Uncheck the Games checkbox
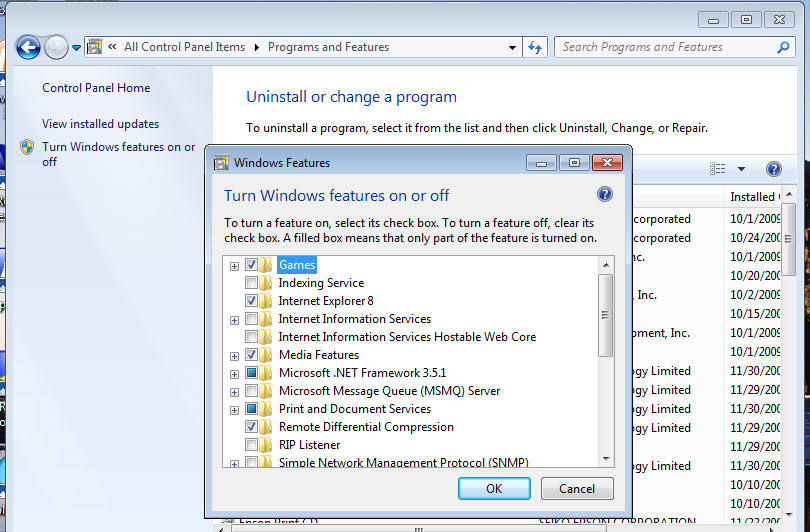Image resolution: width=810 pixels, height=532 pixels. tap(251, 265)
